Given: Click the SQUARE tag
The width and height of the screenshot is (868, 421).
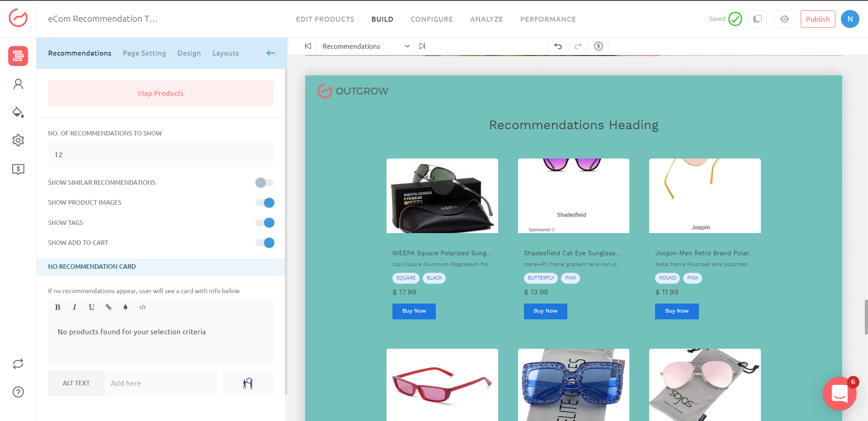Looking at the screenshot, I should 406,278.
